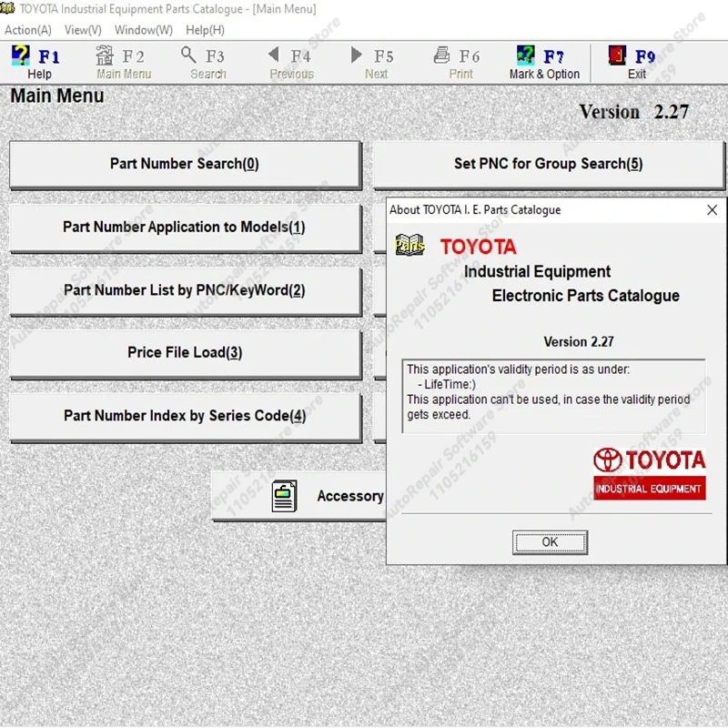Viewport: 728px width, 728px height.
Task: Open the Window(W) menu
Action: (x=143, y=30)
